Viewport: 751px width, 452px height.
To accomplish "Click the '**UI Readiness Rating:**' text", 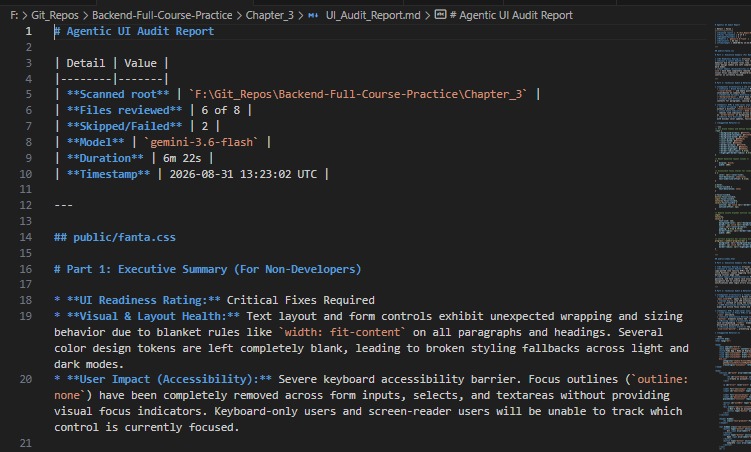I will point(144,300).
